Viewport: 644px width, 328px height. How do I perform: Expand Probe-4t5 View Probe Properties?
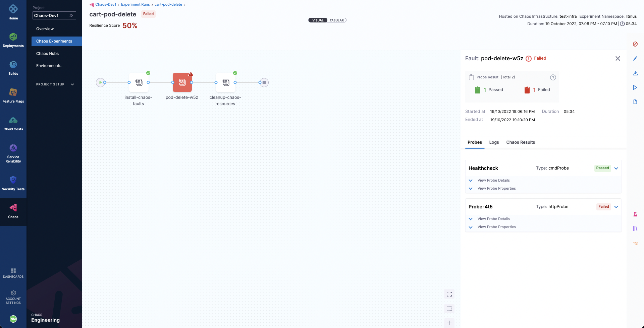pyautogui.click(x=496, y=227)
